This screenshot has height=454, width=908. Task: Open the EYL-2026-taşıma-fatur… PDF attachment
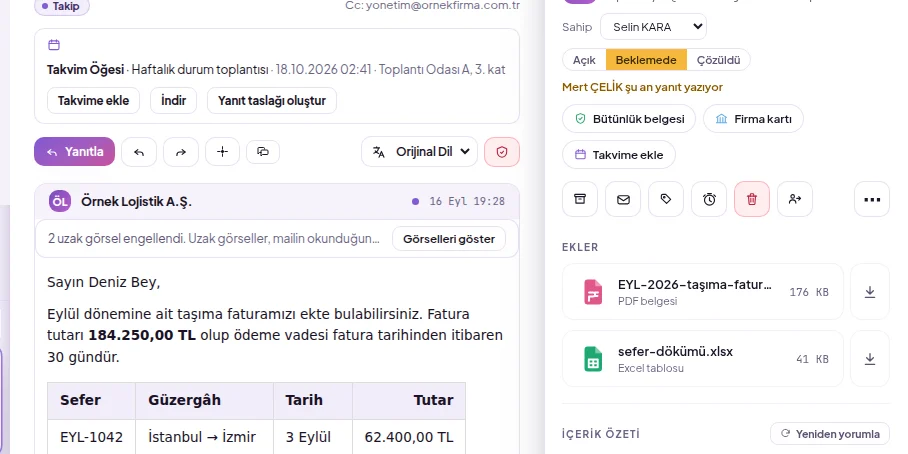[703, 292]
